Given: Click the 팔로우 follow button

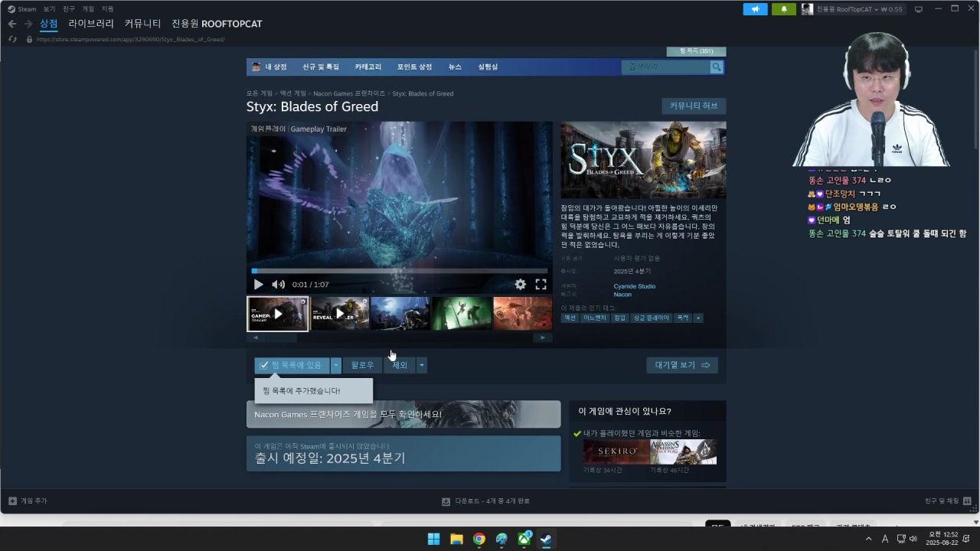Looking at the screenshot, I should [x=362, y=366].
